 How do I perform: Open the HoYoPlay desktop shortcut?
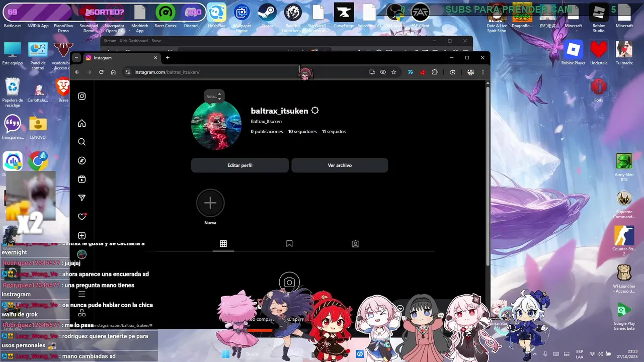217,16
